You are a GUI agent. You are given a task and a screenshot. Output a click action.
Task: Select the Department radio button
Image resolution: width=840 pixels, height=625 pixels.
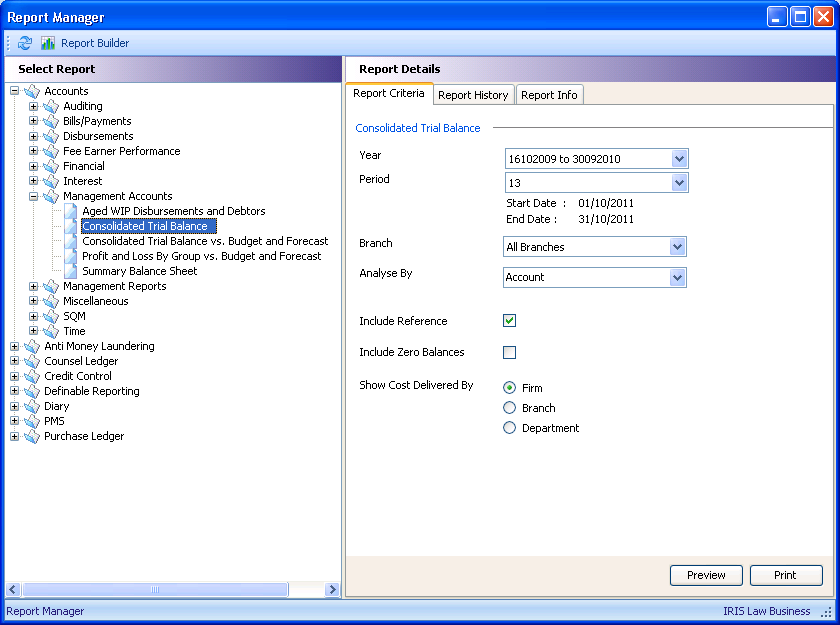point(509,427)
